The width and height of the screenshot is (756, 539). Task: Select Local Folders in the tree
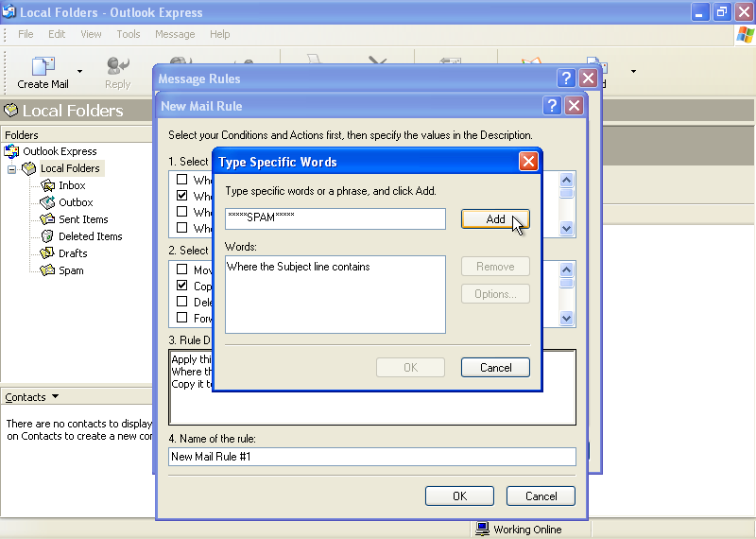click(x=70, y=168)
